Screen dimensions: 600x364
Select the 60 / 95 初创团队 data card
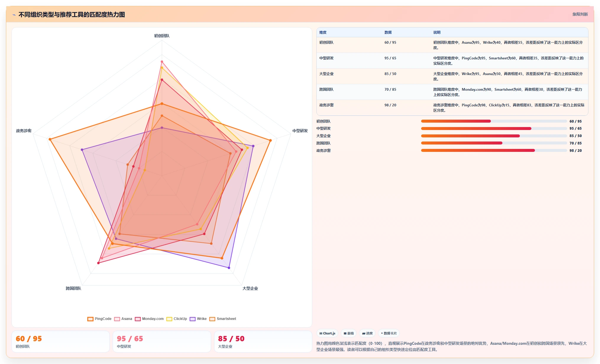tap(61, 342)
